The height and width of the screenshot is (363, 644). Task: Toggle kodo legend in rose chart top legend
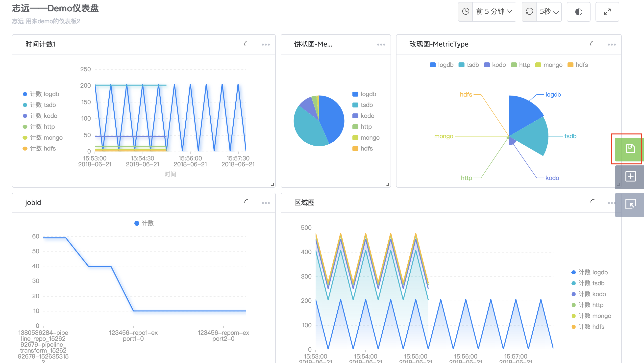tap(495, 65)
